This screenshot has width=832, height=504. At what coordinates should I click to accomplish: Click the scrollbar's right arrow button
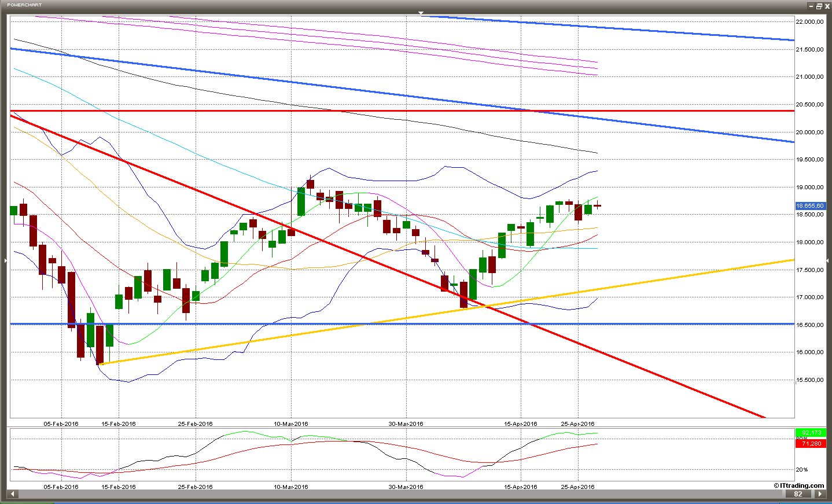pos(819,494)
